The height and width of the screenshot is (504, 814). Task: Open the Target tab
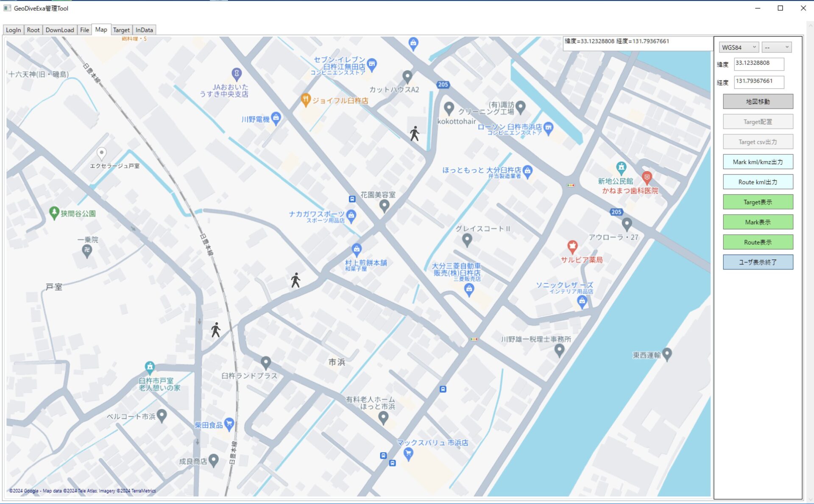(x=121, y=30)
